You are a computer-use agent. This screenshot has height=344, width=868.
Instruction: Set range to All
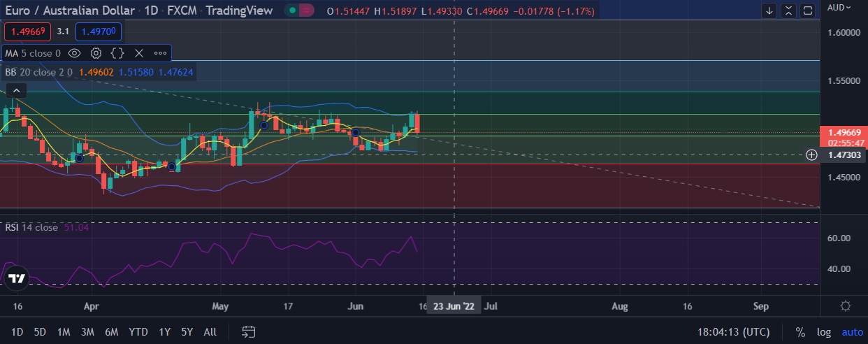[x=209, y=331]
